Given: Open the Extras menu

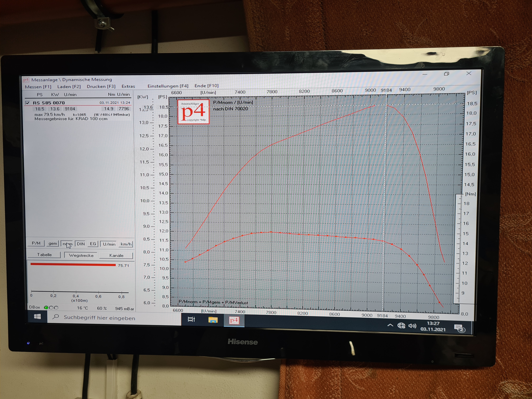Looking at the screenshot, I should [x=128, y=86].
